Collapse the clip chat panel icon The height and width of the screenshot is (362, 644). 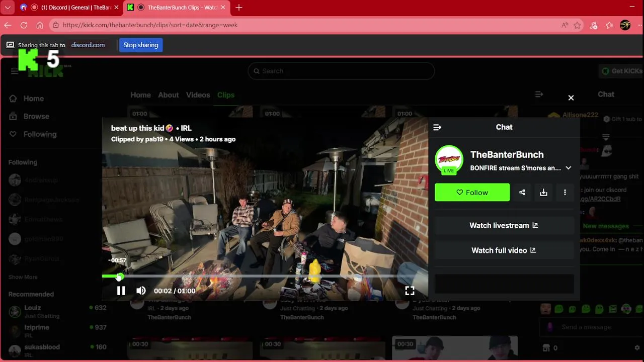pyautogui.click(x=437, y=127)
